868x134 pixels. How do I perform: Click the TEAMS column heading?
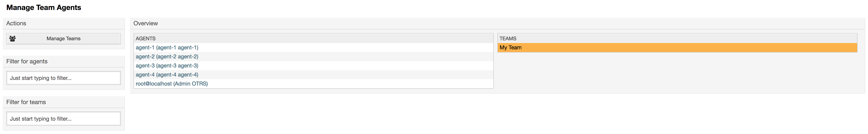[508, 39]
